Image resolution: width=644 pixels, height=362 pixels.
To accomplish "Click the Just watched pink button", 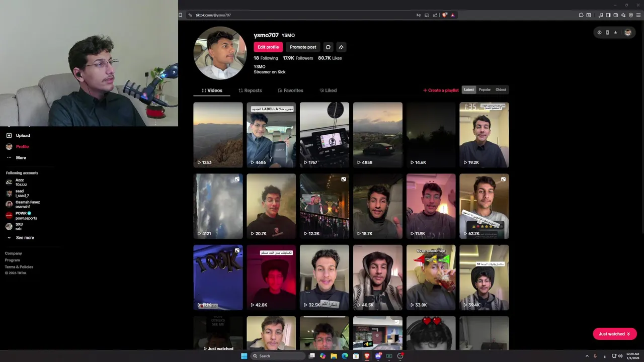I will tap(614, 334).
